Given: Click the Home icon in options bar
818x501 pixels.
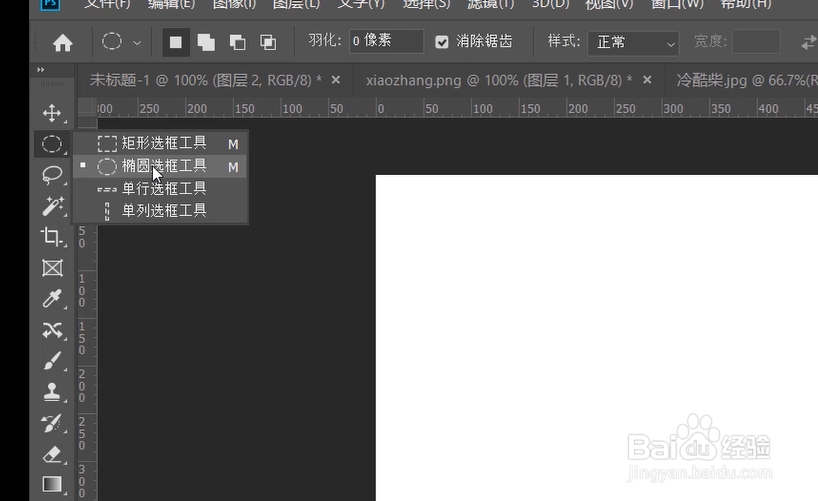Looking at the screenshot, I should (63, 43).
